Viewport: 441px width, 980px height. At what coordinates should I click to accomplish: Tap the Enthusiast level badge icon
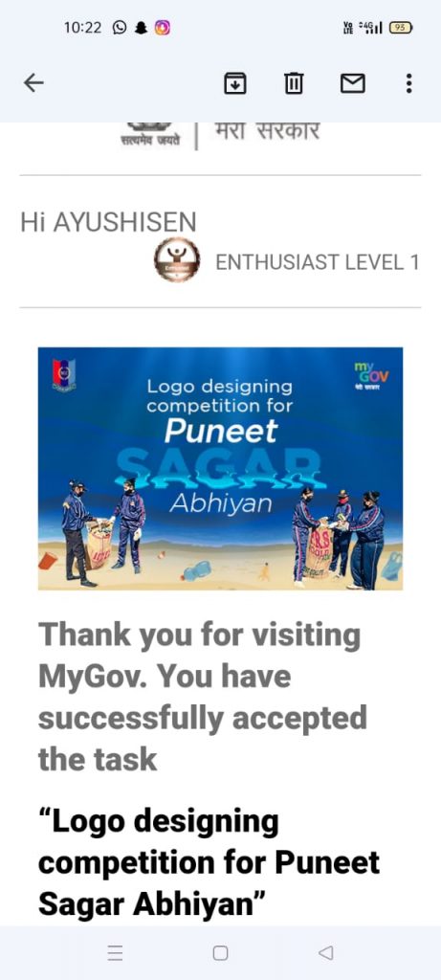(177, 260)
